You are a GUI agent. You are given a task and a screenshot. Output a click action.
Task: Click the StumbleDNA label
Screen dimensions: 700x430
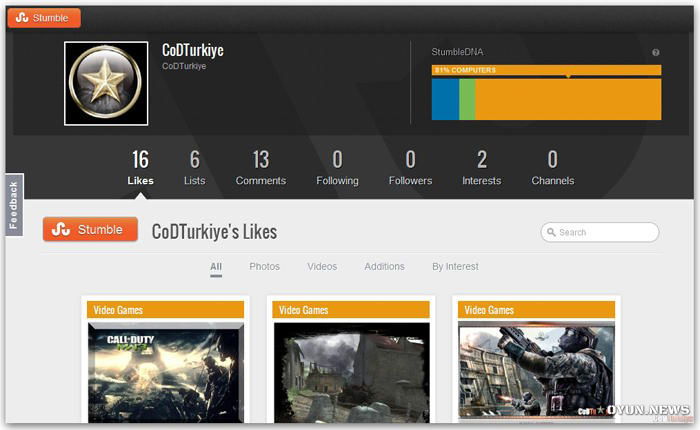pos(457,52)
